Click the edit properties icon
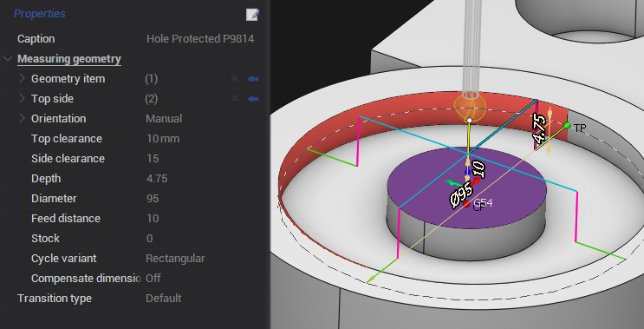The height and width of the screenshot is (329, 644). (252, 15)
